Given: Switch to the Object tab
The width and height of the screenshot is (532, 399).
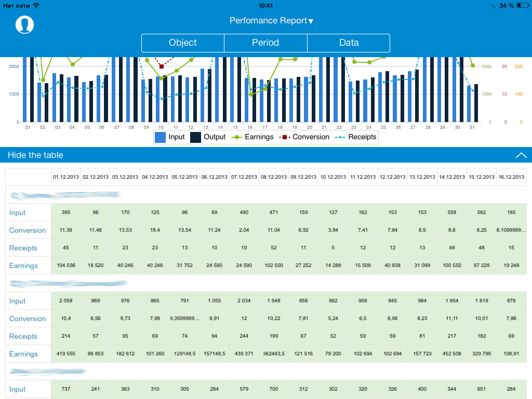Looking at the screenshot, I should [x=183, y=43].
